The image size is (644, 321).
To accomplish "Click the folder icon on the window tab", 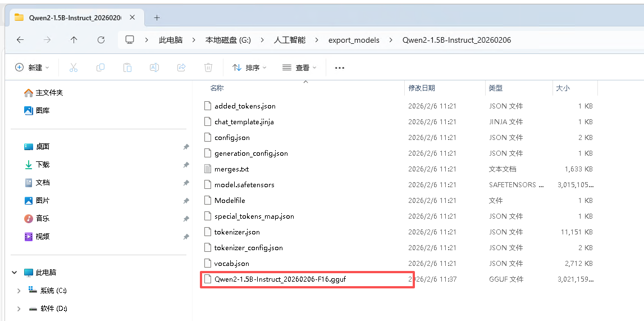I will tap(19, 17).
